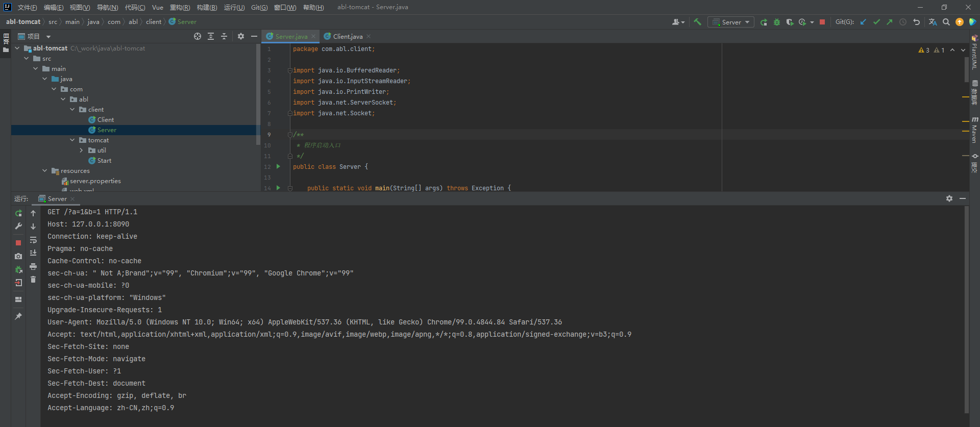980x427 pixels.
Task: Open Search Everywhere magnifier icon
Action: [946, 22]
